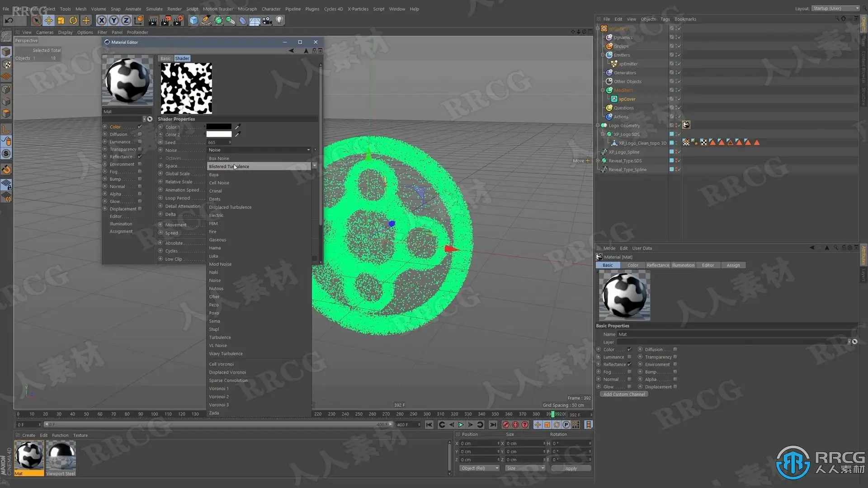
Task: Click the white Color 2 swatch
Action: (219, 135)
